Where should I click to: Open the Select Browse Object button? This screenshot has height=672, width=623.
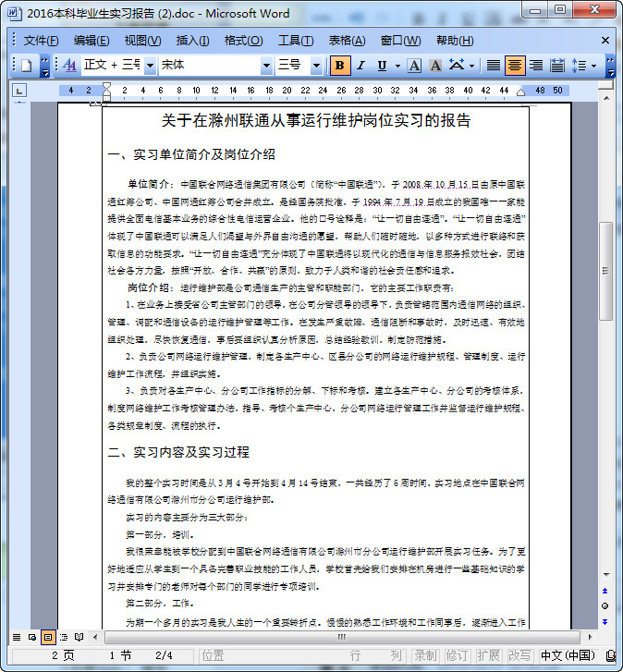pos(605,606)
